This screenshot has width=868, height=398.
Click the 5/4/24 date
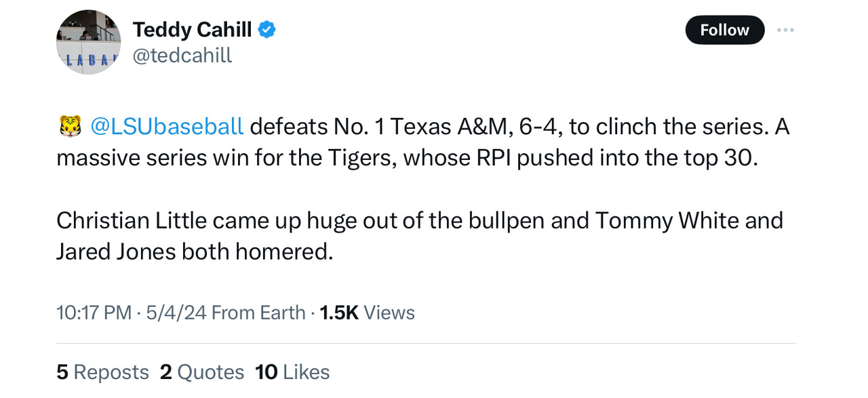175,313
